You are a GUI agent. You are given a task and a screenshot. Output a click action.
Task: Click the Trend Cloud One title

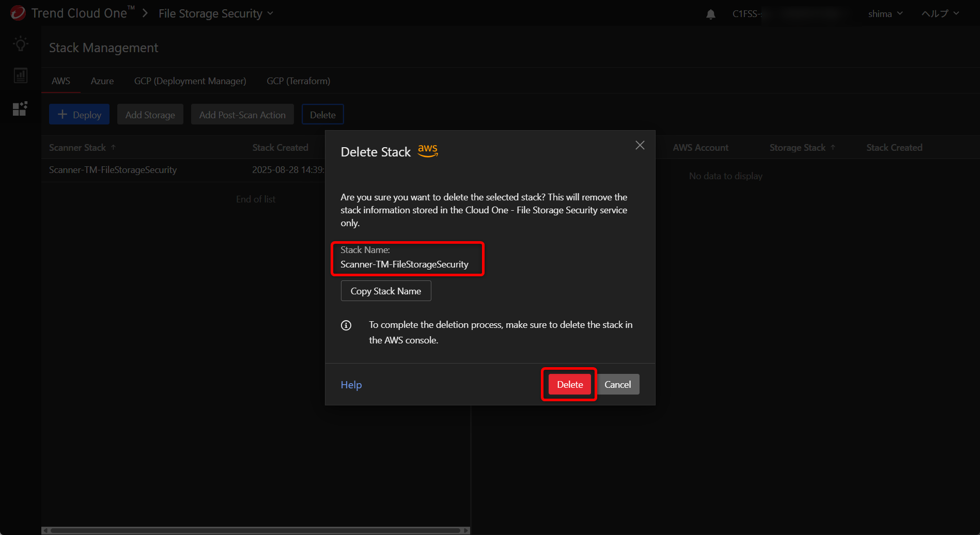coord(83,13)
